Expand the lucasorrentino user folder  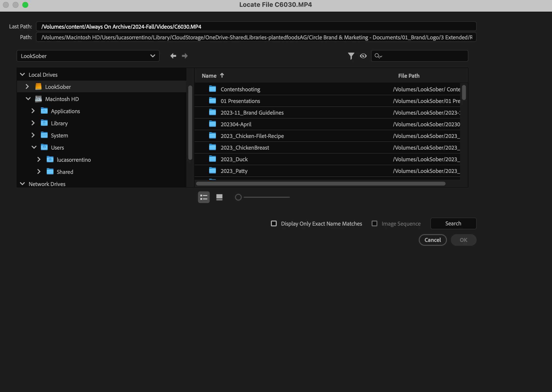[x=39, y=160]
